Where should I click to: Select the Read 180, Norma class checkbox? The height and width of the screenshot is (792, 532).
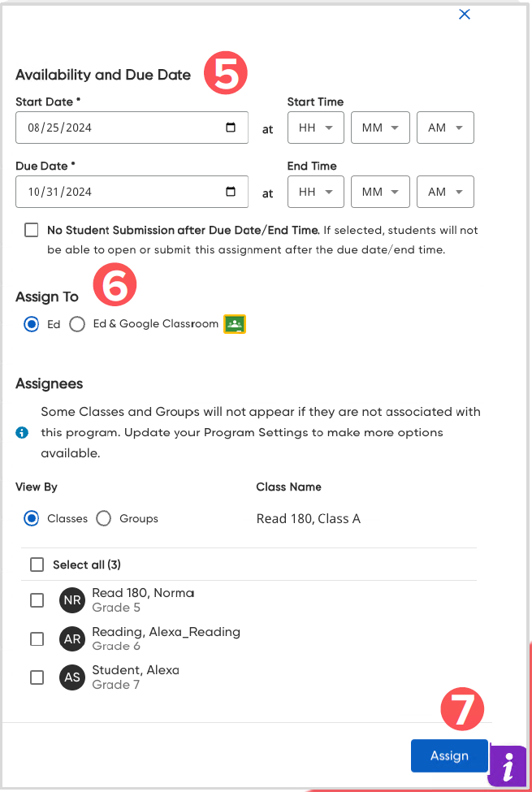tap(37, 599)
